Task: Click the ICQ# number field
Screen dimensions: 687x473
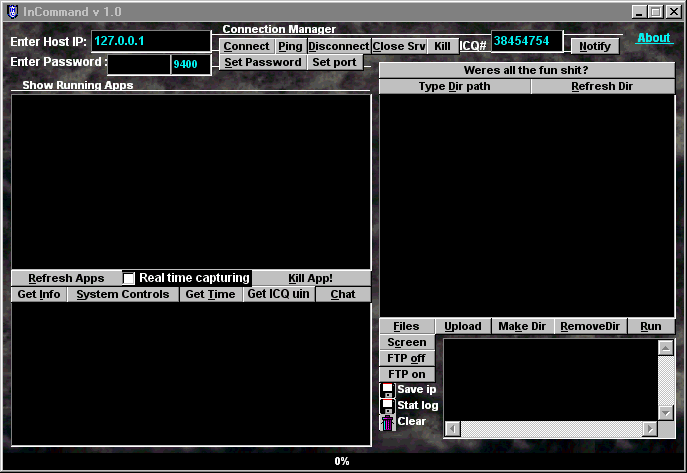Action: pos(526,41)
